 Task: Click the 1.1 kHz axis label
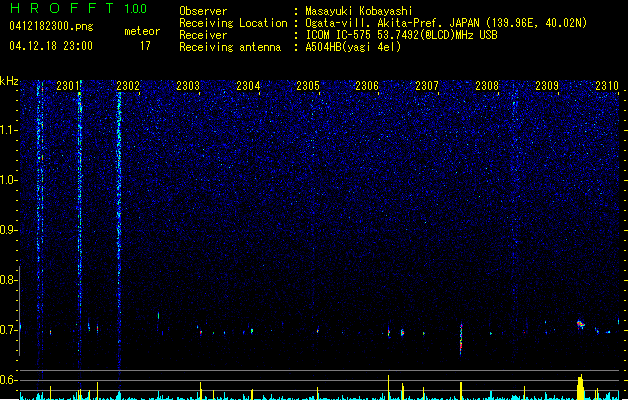9,130
